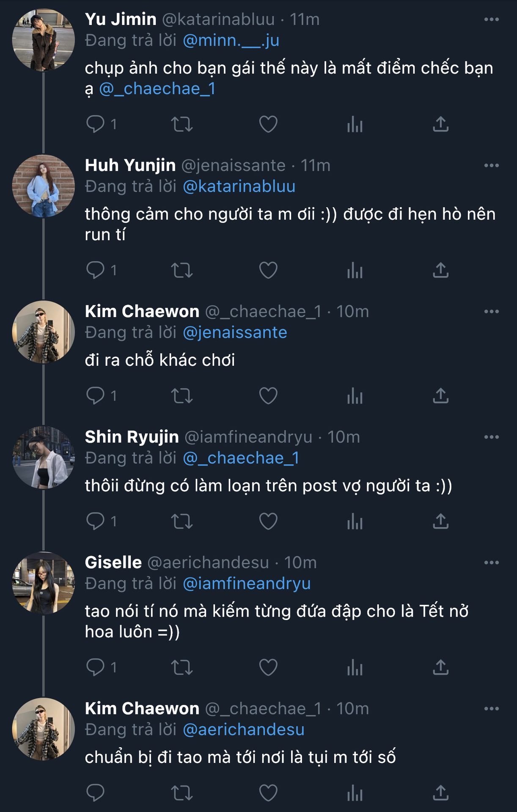
Task: Like Giselle's reply about Tết
Action: click(268, 667)
